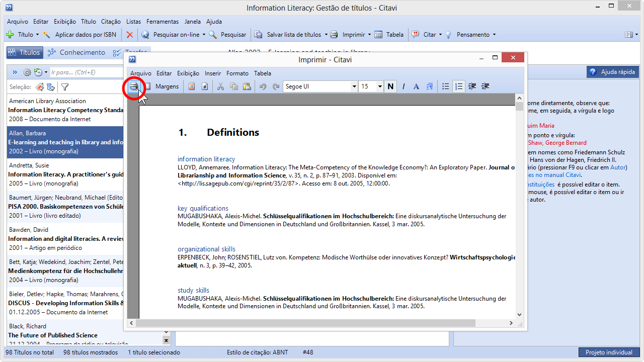This screenshot has width=644, height=362.
Task: Click the Pesquisar magnifier button
Action: point(228,35)
